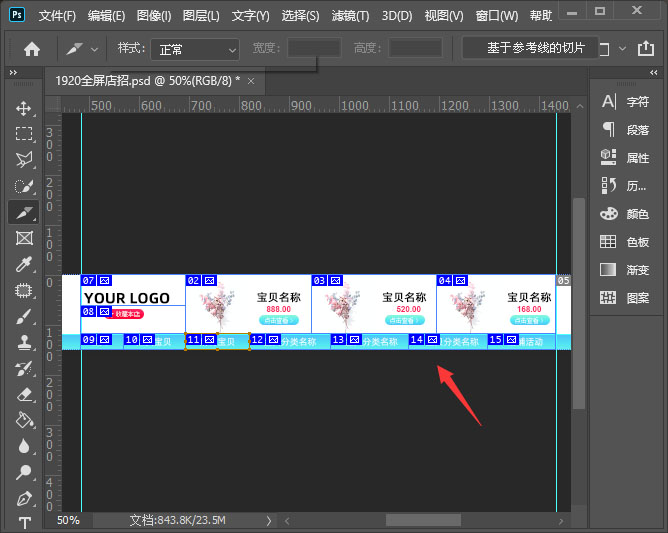668x533 pixels.
Task: Open the 视图(V) menu
Action: click(444, 16)
